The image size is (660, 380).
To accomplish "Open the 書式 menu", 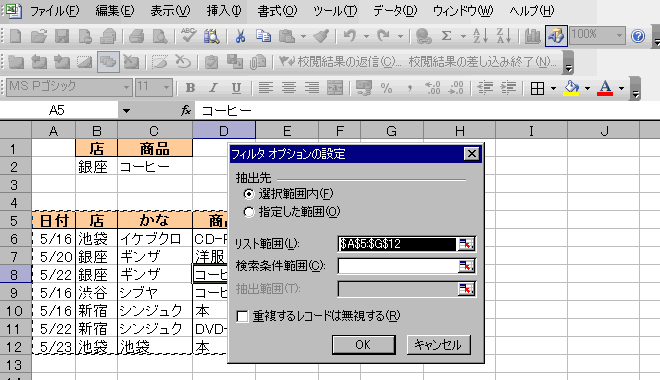I will click(277, 11).
